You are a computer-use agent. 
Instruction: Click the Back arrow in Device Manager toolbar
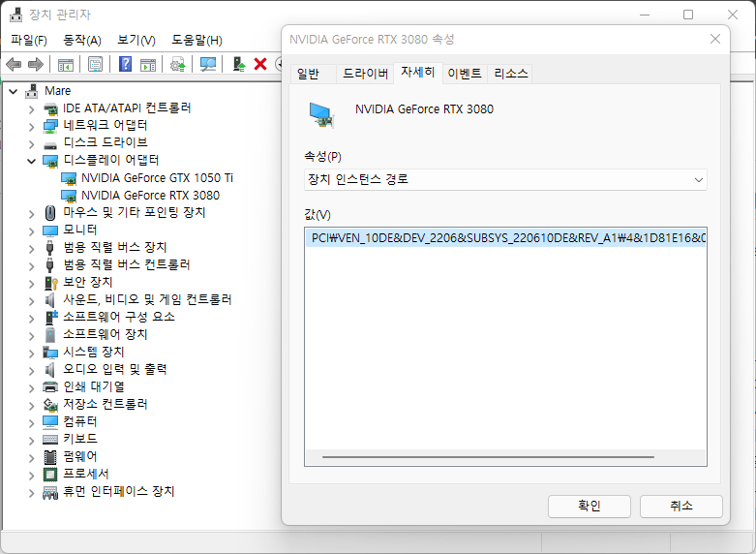click(14, 64)
